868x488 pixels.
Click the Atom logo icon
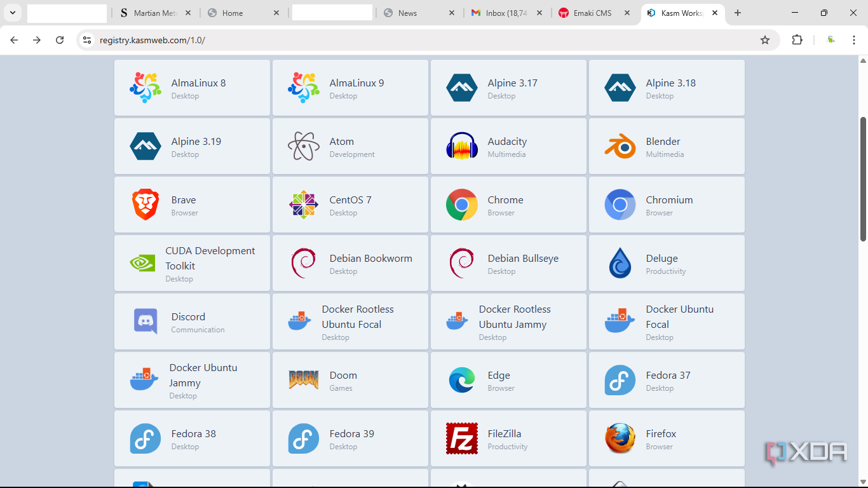(304, 146)
